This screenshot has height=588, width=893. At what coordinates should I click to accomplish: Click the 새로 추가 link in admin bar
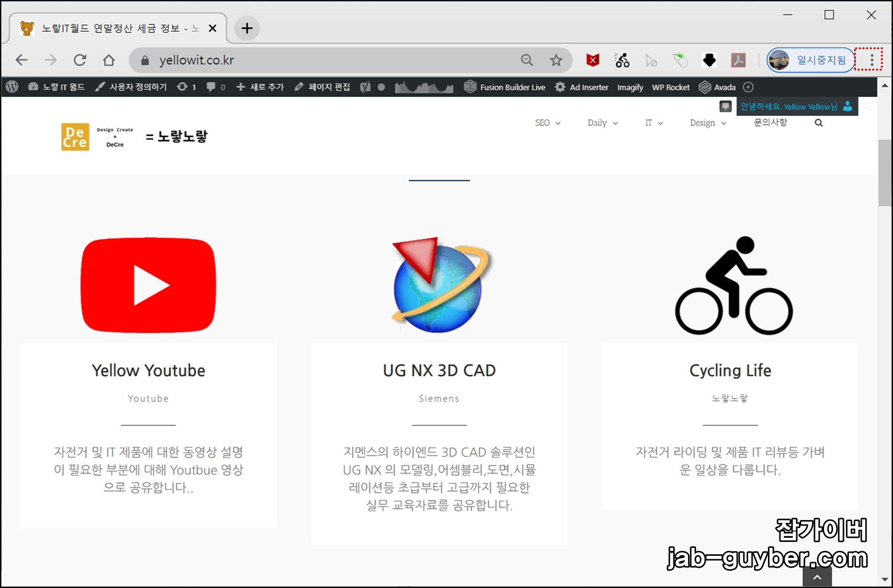tap(260, 87)
